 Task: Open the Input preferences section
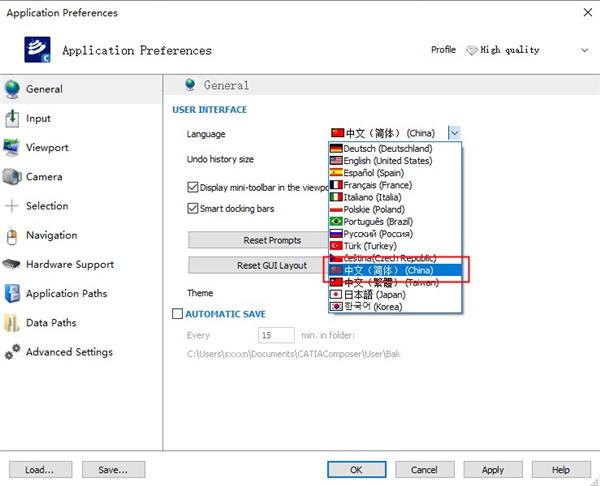[x=81, y=118]
